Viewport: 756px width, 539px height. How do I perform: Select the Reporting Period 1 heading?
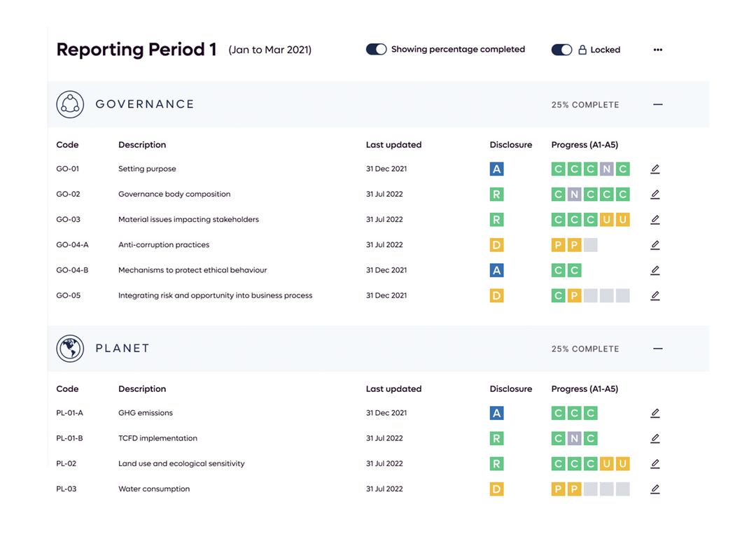click(x=136, y=50)
